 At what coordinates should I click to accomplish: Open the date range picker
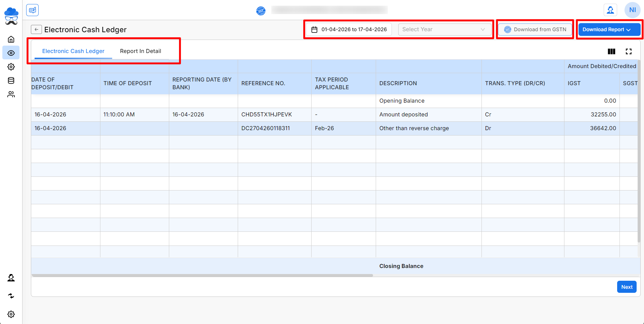pos(349,30)
